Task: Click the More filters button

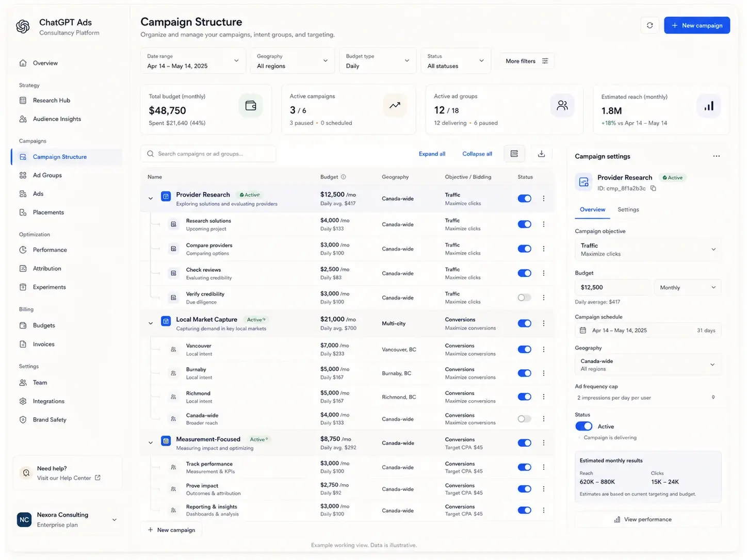Action: coord(527,61)
